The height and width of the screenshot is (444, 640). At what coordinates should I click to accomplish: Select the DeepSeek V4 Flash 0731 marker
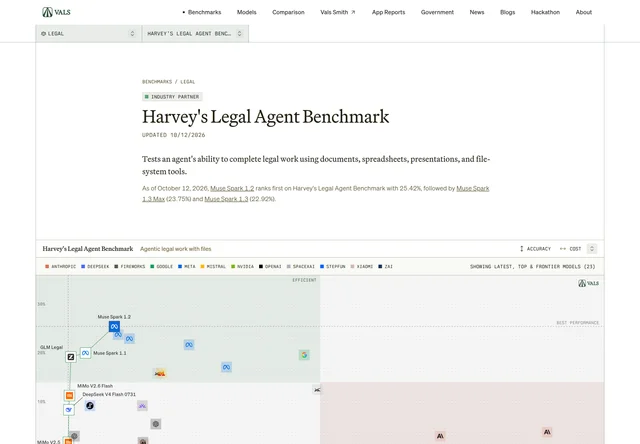click(x=69, y=410)
